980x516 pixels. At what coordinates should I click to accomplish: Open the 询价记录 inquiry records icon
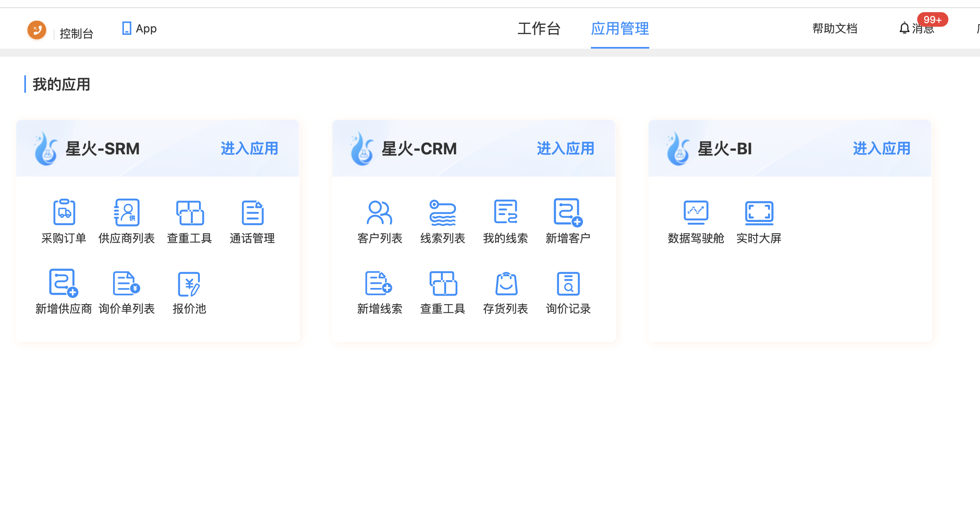[568, 283]
